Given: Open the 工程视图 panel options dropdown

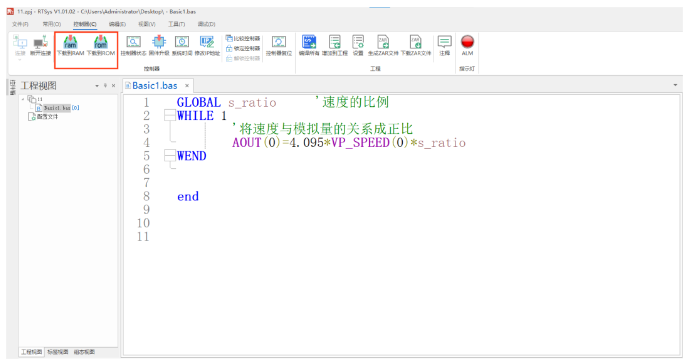Looking at the screenshot, I should click(97, 86).
